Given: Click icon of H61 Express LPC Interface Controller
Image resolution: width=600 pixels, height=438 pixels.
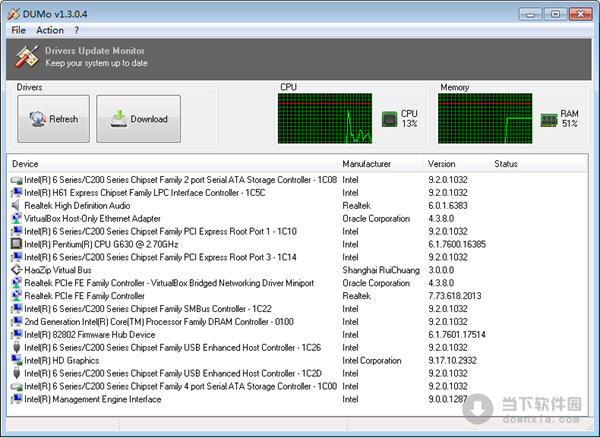Looking at the screenshot, I should pos(16,192).
